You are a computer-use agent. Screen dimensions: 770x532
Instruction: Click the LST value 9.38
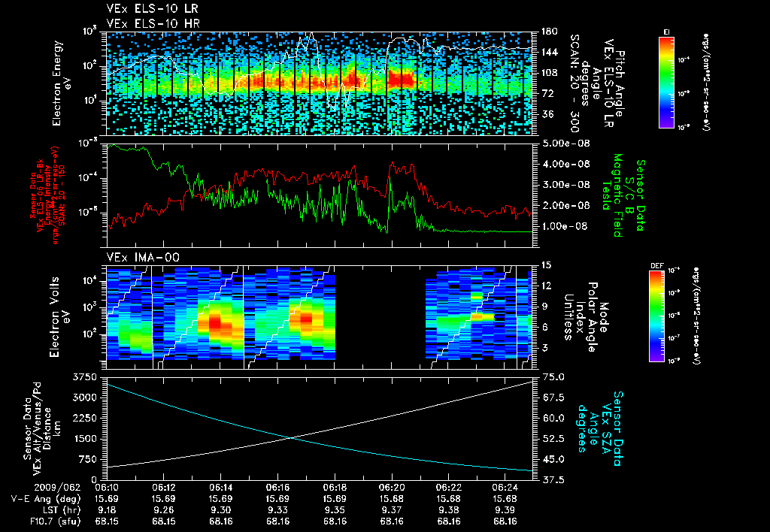click(x=449, y=510)
